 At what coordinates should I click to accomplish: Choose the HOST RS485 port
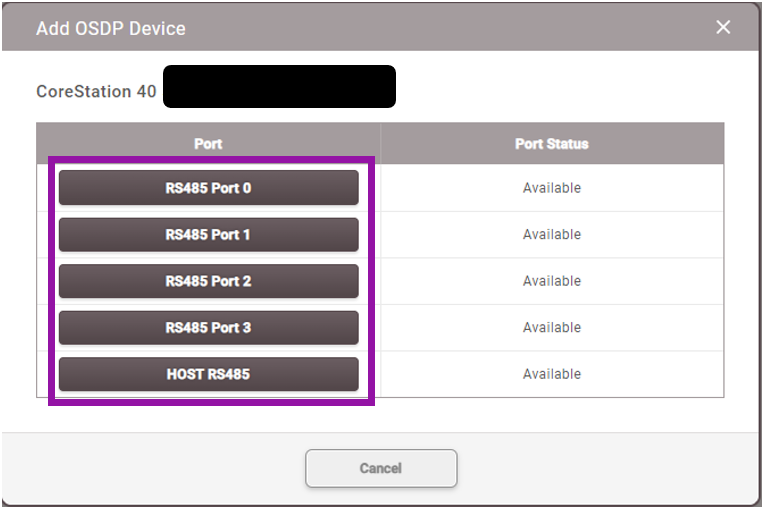(x=208, y=374)
